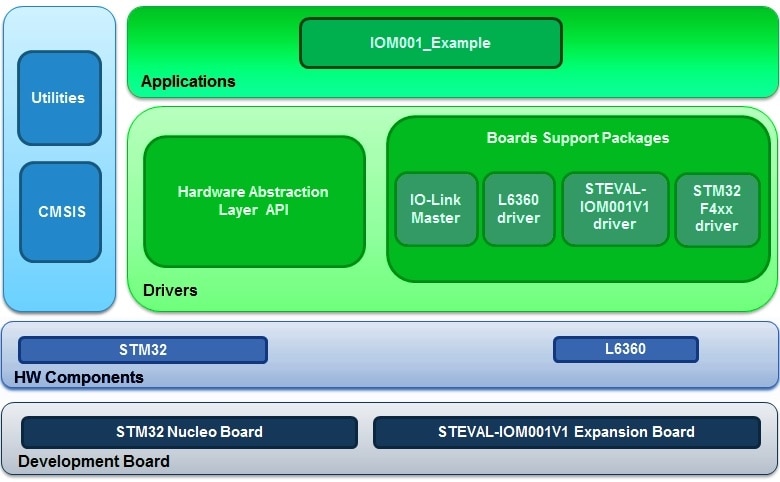
Task: Select the STM32 F4xx driver block
Action: [x=716, y=209]
